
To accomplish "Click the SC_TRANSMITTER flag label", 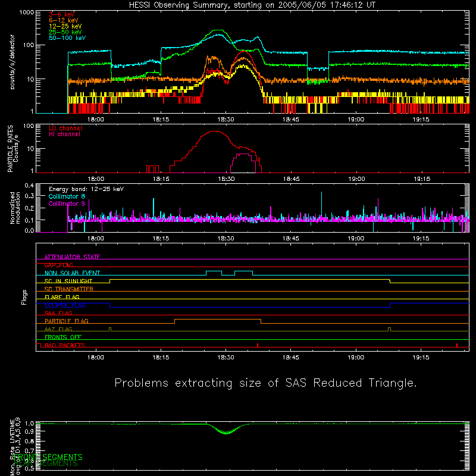I will [68, 289].
